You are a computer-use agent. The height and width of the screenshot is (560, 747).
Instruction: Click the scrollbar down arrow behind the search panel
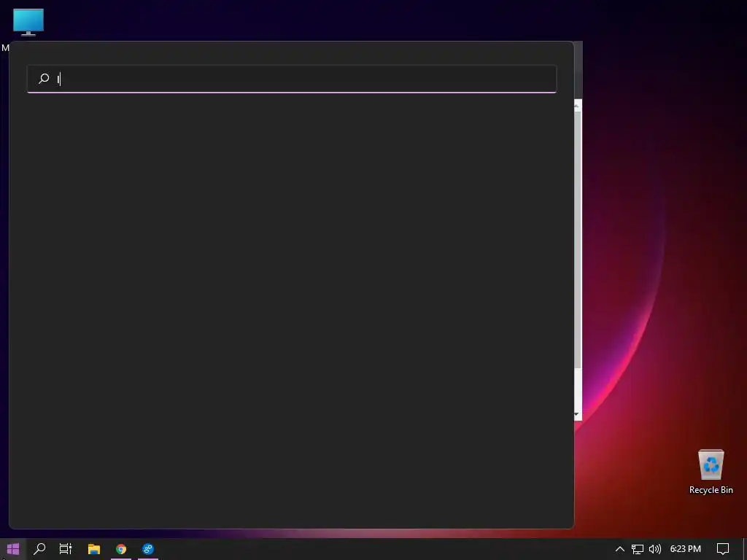pyautogui.click(x=577, y=415)
